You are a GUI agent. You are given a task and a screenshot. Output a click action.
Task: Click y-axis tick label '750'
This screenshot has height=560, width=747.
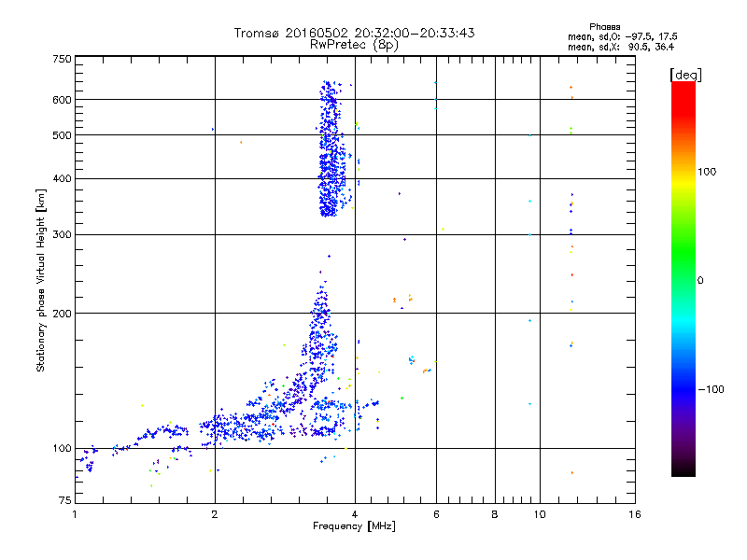[x=62, y=59]
